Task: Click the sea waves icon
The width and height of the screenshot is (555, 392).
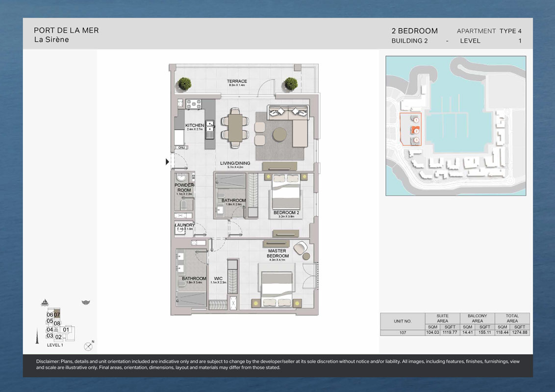Action: pyautogui.click(x=86, y=303)
